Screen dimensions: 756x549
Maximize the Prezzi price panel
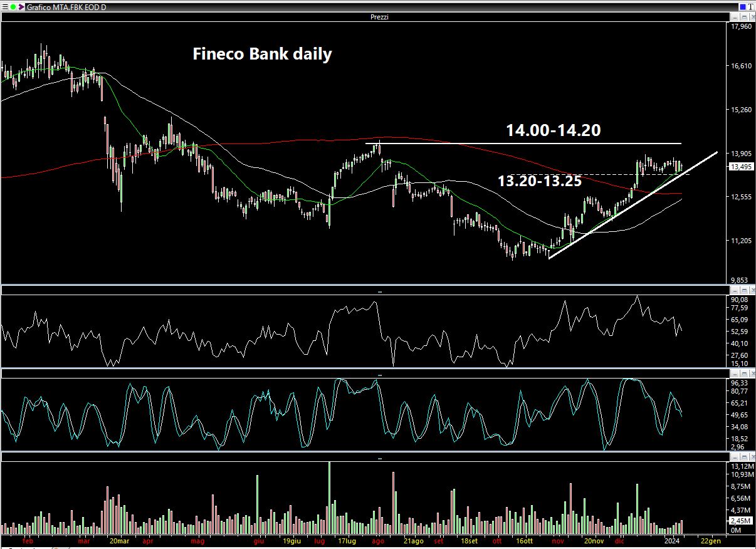click(743, 17)
